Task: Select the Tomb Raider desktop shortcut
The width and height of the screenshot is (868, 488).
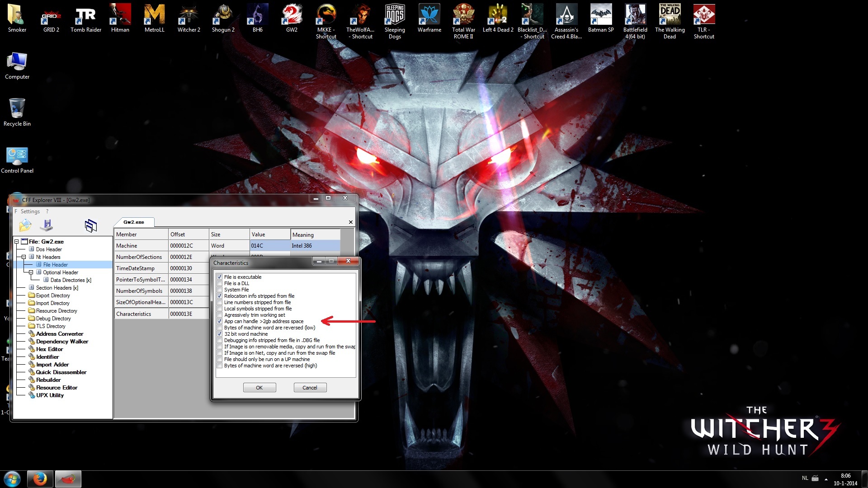Action: 86,18
